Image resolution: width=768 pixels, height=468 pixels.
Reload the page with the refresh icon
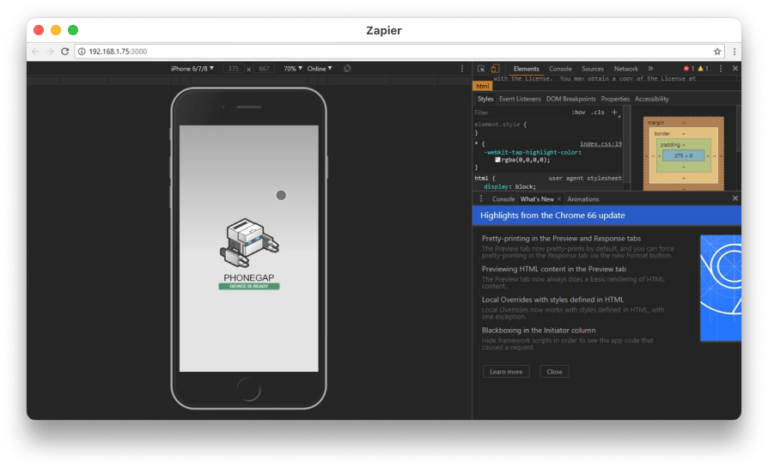(65, 51)
